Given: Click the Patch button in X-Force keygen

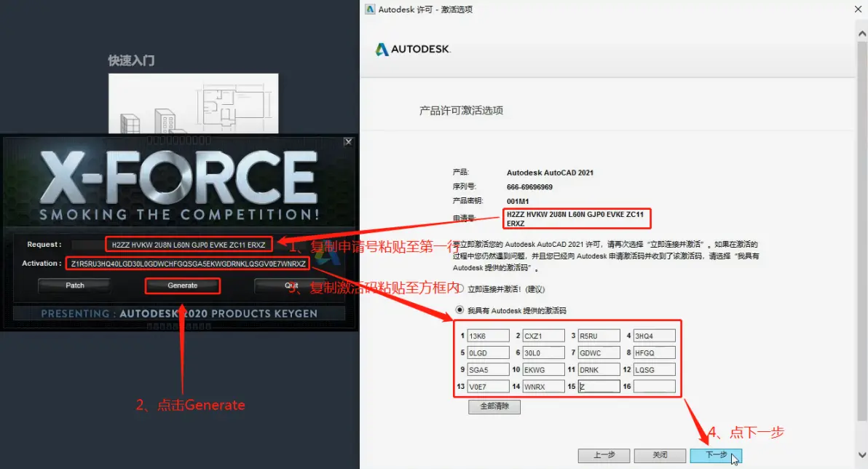Looking at the screenshot, I should point(75,285).
